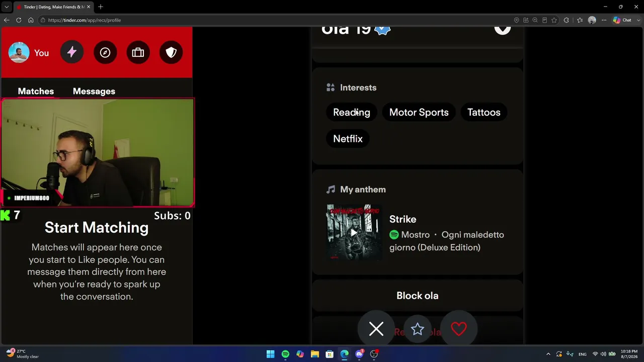The image size is (644, 362).
Task: Select the Netflix interest tag
Action: [348, 139]
